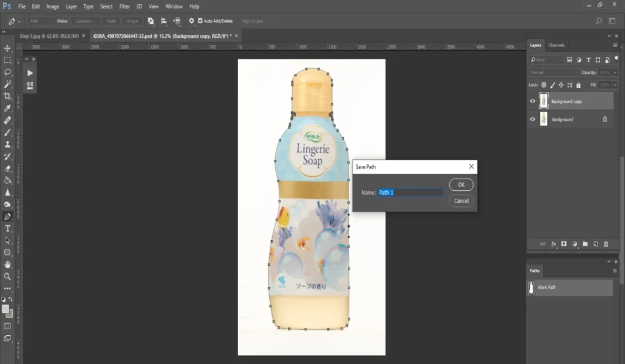The width and height of the screenshot is (625, 364).
Task: Select the Clone Stamp tool
Action: click(x=7, y=144)
